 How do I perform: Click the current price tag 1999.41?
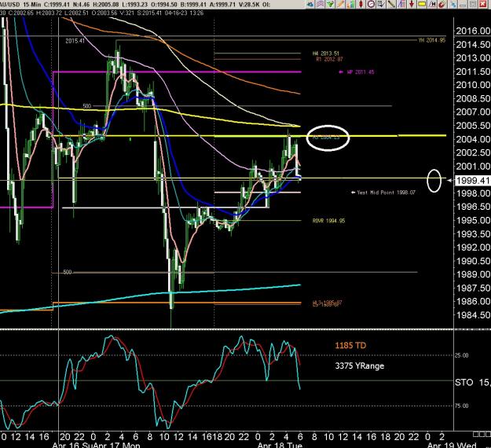pyautogui.click(x=472, y=181)
